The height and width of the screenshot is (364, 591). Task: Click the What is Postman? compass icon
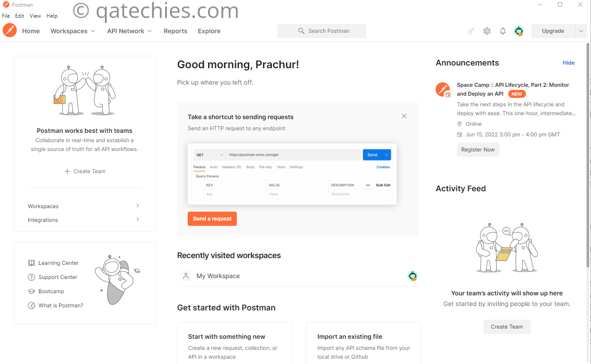click(31, 306)
